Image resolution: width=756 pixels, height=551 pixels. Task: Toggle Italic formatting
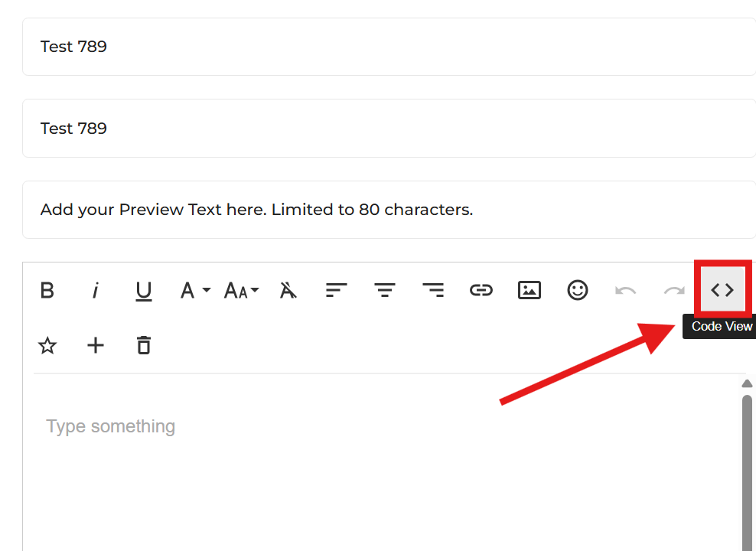pyautogui.click(x=96, y=290)
